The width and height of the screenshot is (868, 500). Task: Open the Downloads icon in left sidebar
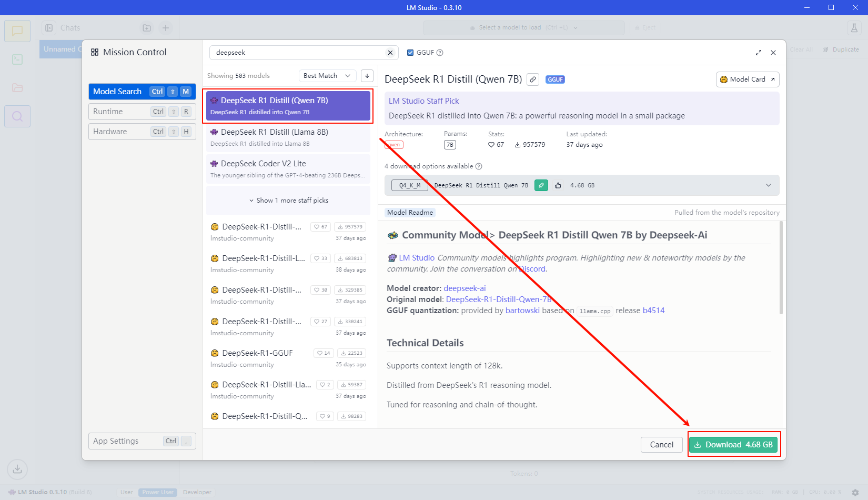point(17,469)
